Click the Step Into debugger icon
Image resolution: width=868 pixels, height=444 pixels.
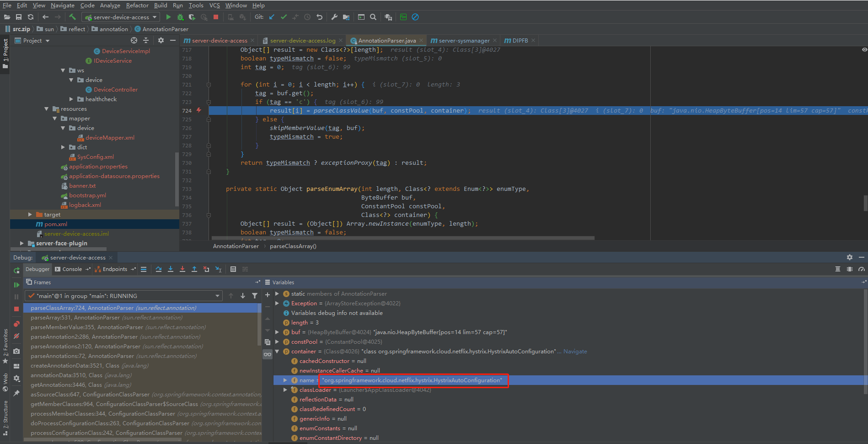click(x=171, y=269)
